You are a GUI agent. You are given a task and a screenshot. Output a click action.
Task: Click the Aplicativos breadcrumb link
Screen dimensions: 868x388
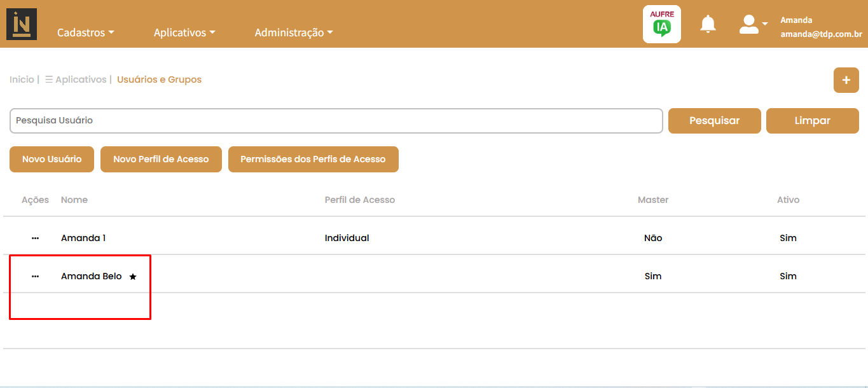[80, 80]
